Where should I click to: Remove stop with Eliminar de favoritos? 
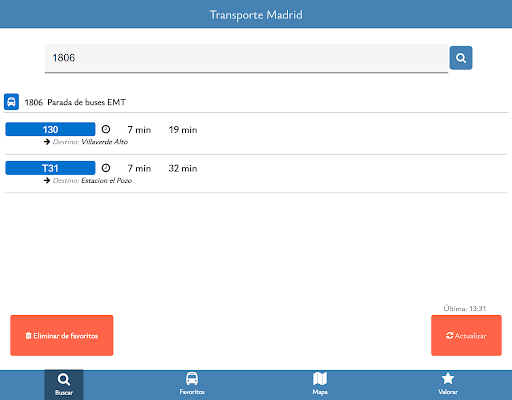coord(62,335)
